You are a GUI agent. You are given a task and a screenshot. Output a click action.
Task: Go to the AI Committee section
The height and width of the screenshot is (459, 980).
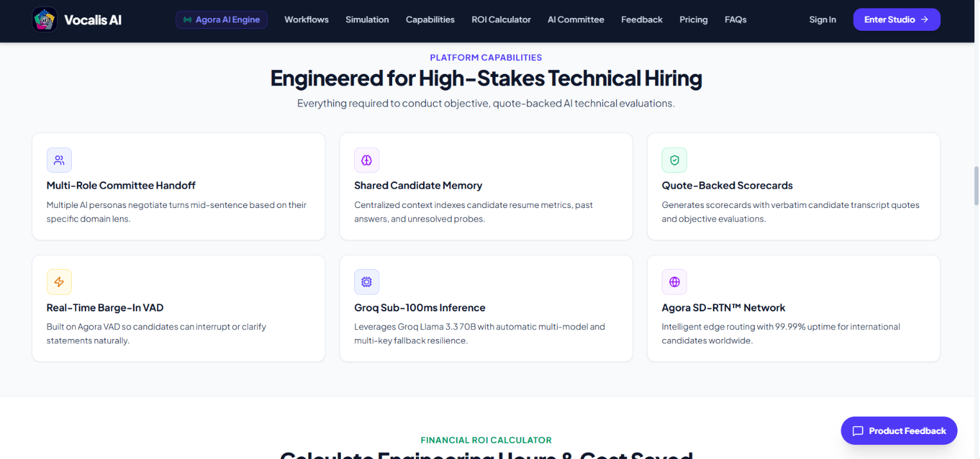pos(576,20)
